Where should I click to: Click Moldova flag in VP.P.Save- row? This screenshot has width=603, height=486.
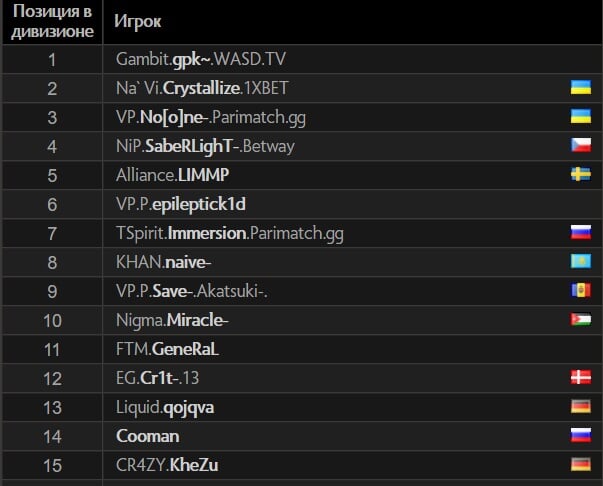pyautogui.click(x=581, y=290)
